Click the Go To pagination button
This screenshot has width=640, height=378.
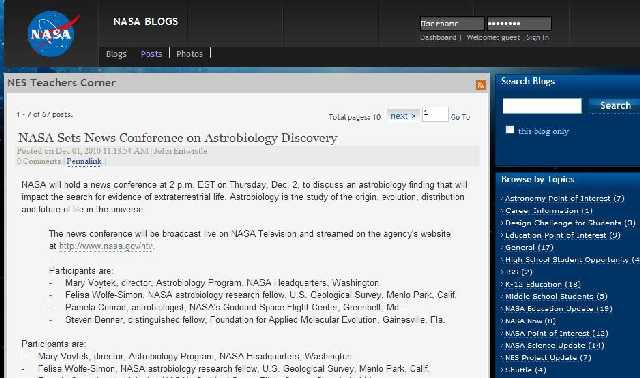(460, 117)
